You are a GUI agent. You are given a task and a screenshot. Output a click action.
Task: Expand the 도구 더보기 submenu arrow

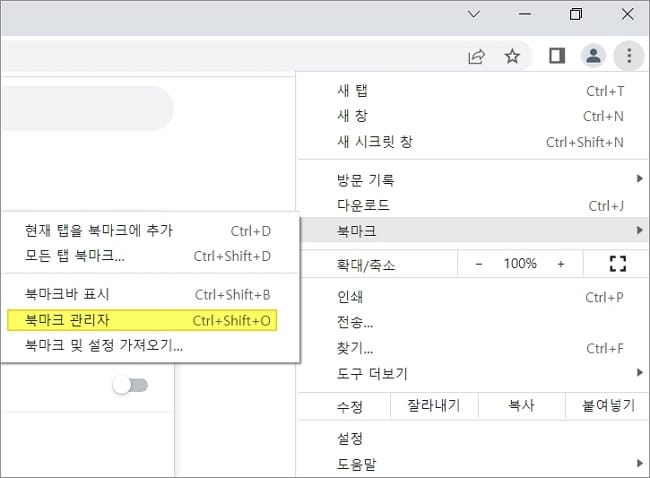640,372
